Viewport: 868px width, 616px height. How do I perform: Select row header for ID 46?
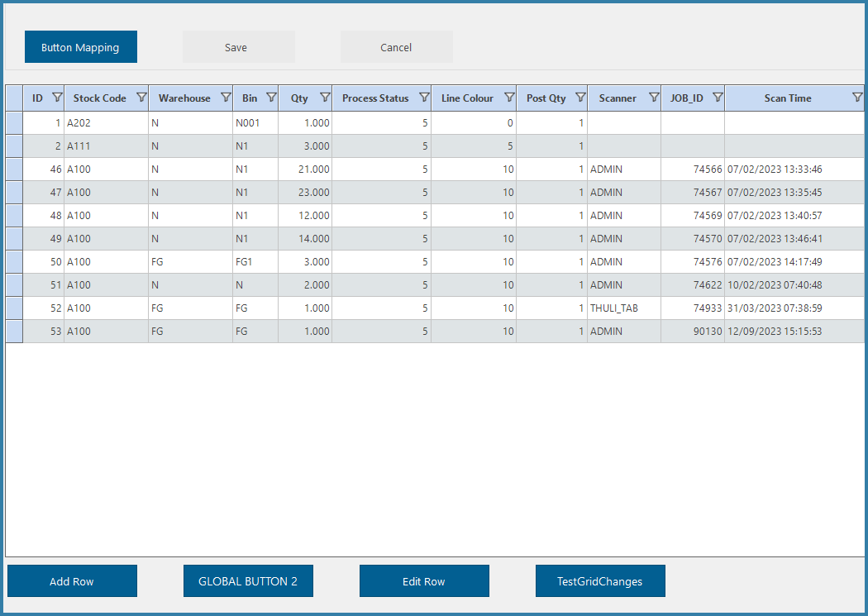14,170
